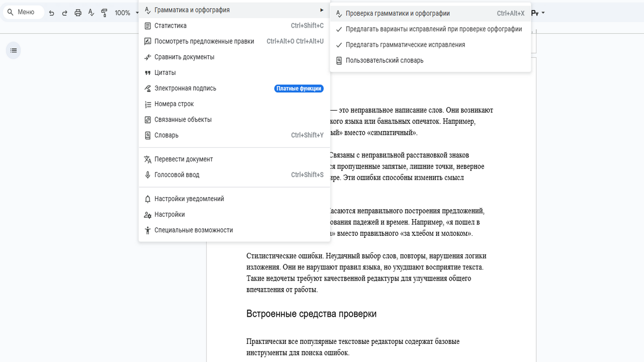Open Перевести документ translate option
The image size is (644, 362).
(183, 159)
